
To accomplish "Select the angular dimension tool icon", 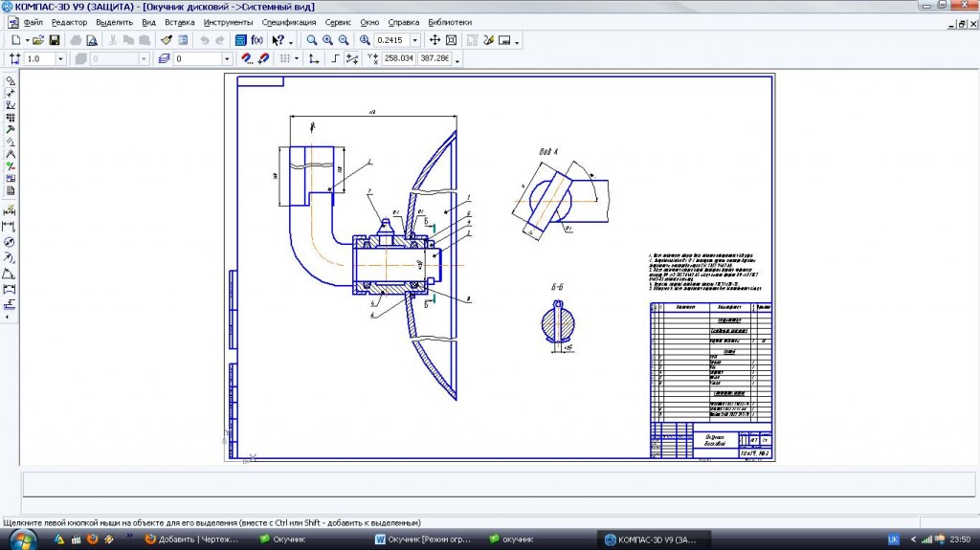I will tap(10, 274).
